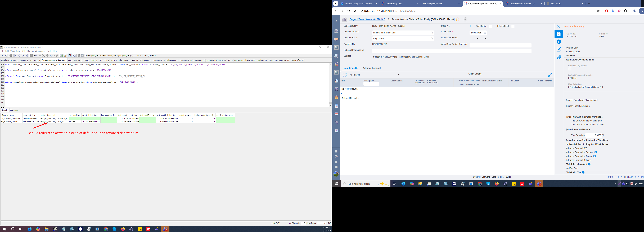Tick the Interim Final checkbox

pos(513,26)
